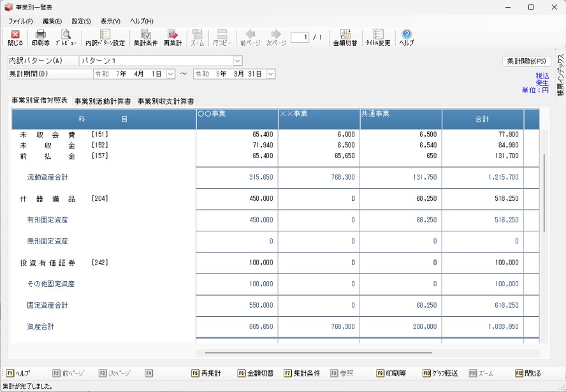Click the ヘルプ question mark icon
The width and height of the screenshot is (566, 392).
[406, 38]
